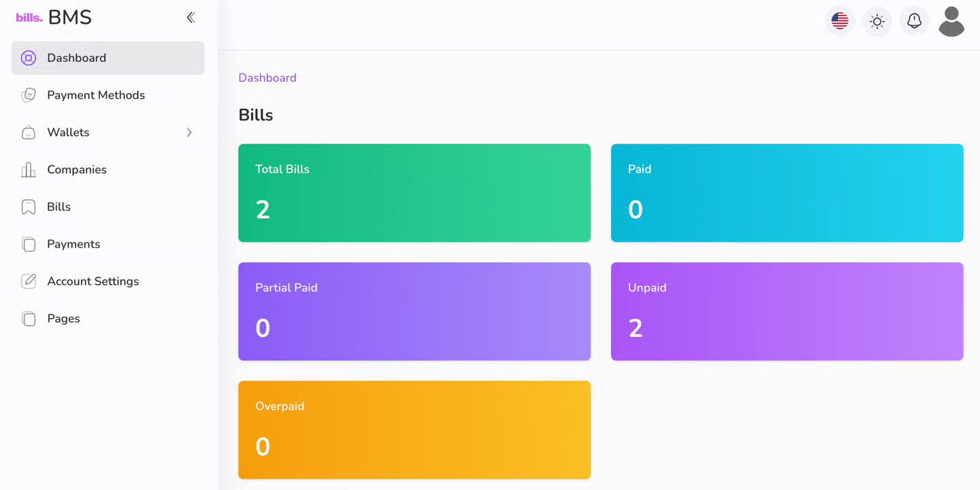The width and height of the screenshot is (980, 490).
Task: Click the bills. BMS logo
Action: pos(54,18)
